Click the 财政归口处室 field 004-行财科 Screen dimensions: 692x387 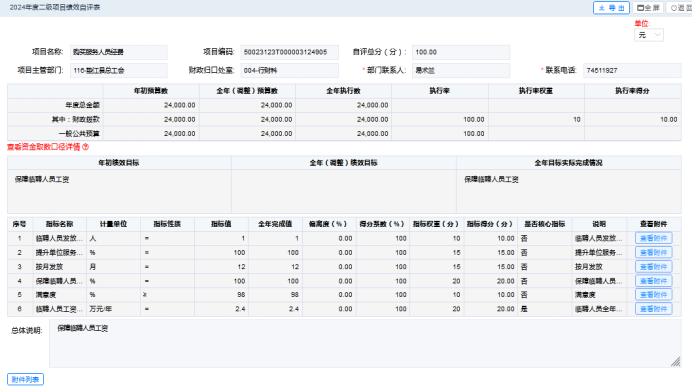(290, 71)
